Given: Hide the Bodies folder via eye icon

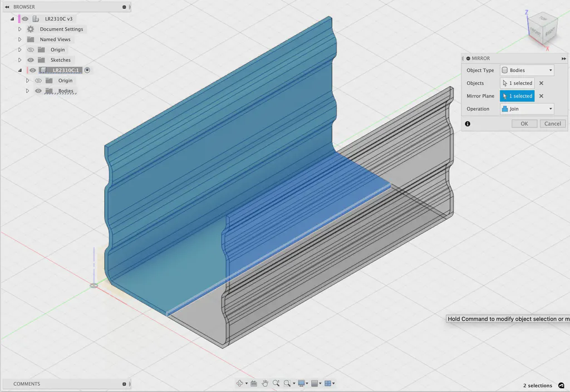Looking at the screenshot, I should point(38,91).
